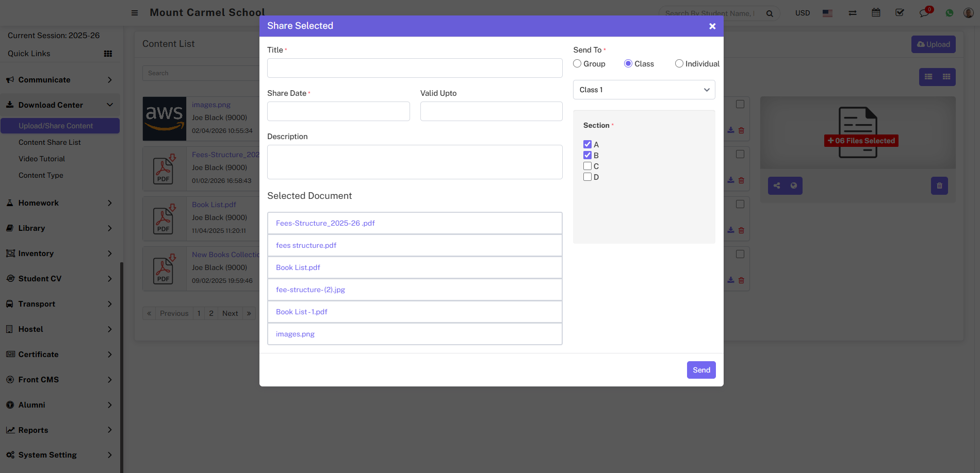Click the hamburger menu icon in header

(x=135, y=13)
